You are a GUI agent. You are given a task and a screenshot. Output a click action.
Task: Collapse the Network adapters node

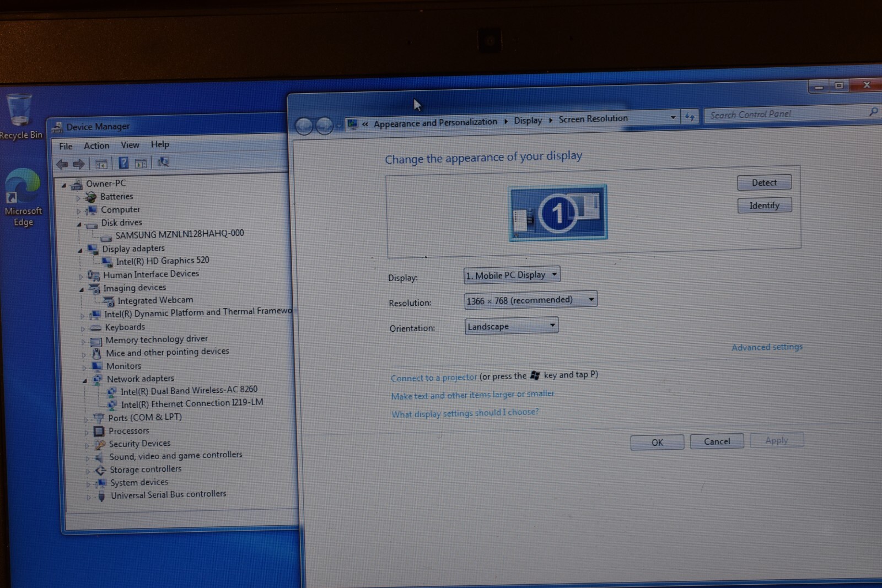click(x=84, y=380)
